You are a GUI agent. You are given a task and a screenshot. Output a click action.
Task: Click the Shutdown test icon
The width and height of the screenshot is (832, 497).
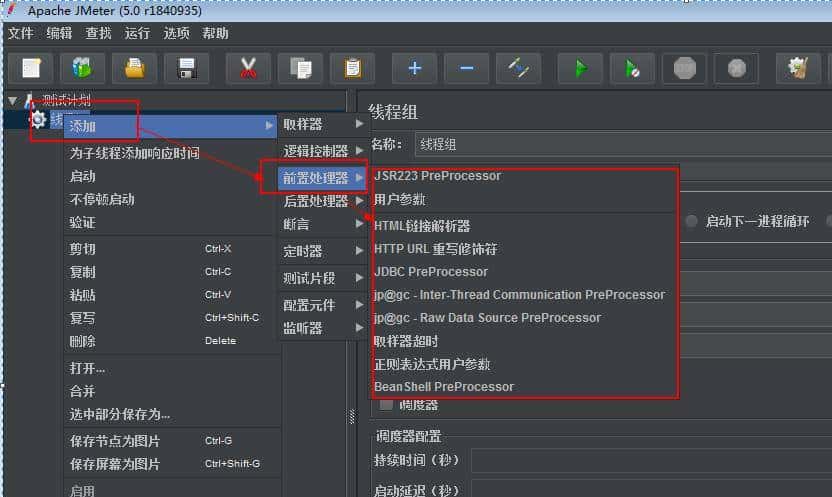[736, 68]
